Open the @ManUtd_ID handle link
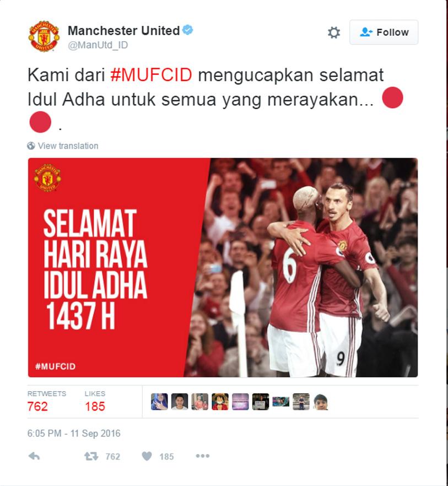Screen dimensions: 448x486 [x=98, y=45]
